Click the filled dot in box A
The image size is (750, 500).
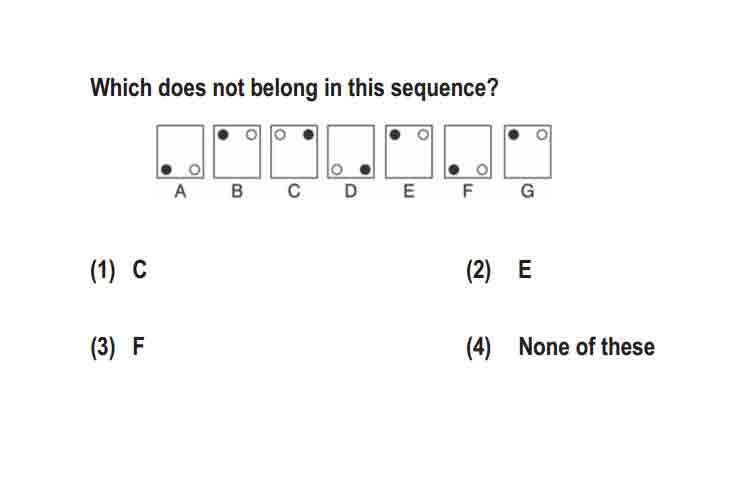(166, 169)
